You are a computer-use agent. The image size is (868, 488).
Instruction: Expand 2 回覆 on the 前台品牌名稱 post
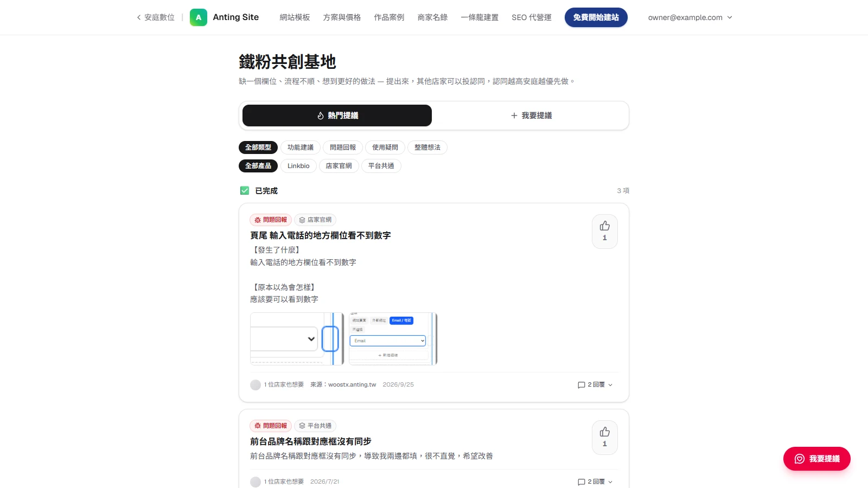pyautogui.click(x=595, y=481)
